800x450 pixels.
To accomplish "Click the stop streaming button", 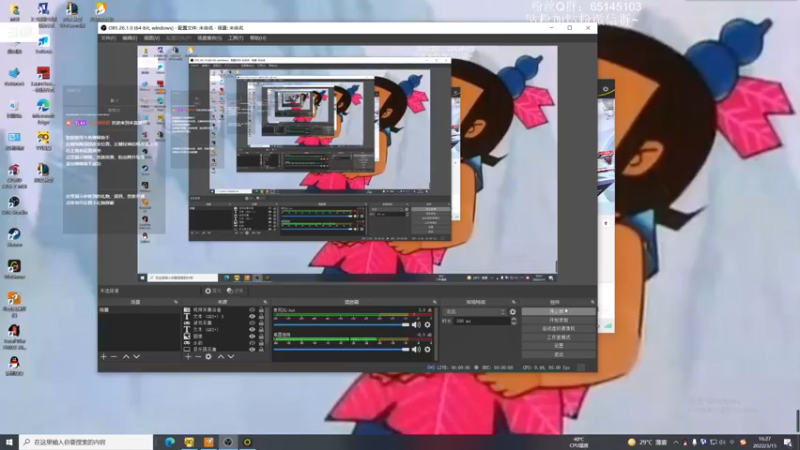I will tap(558, 311).
